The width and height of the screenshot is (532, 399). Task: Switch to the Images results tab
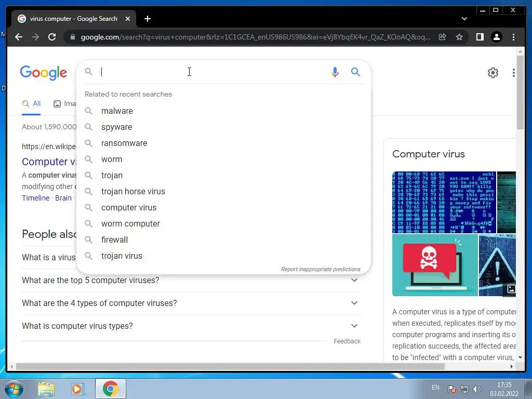65,104
